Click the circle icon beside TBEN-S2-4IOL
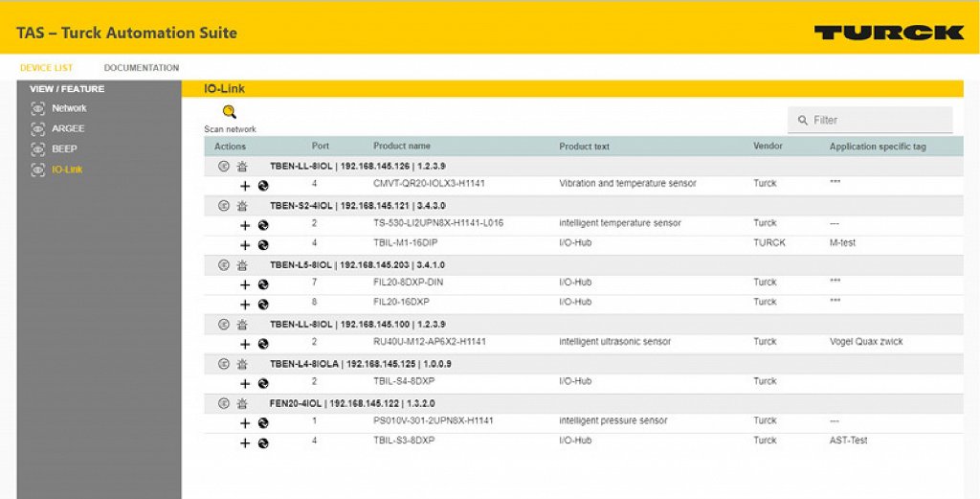This screenshot has width=980, height=499. pos(224,205)
